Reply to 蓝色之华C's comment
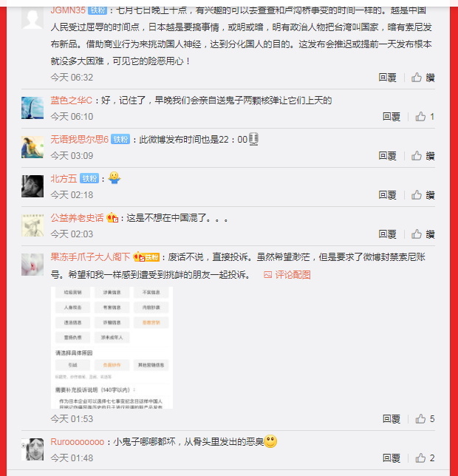The image size is (458, 476). 392,117
